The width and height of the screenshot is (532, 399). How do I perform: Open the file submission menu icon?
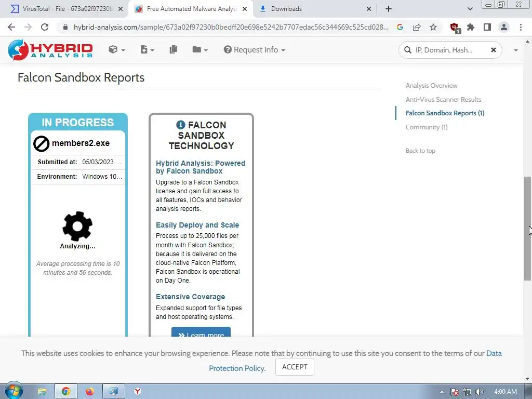147,50
